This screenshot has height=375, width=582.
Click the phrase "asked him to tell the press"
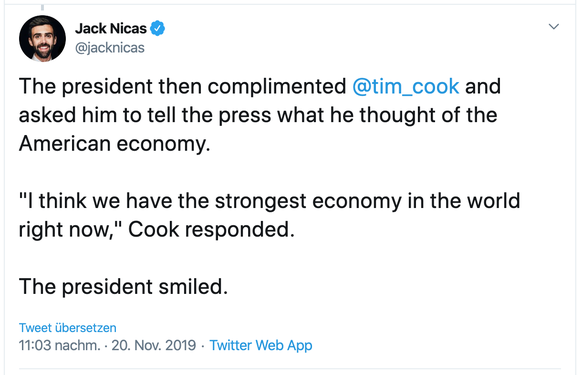[x=145, y=115]
